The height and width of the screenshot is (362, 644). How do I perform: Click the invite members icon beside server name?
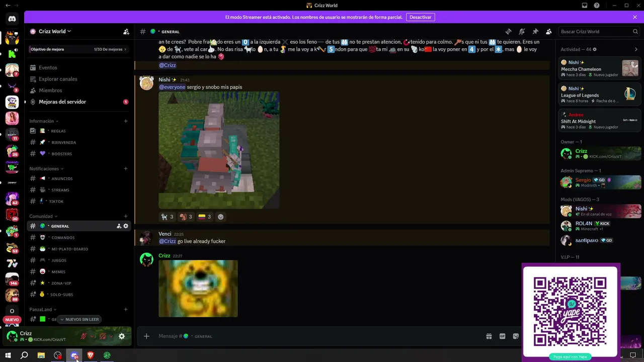[x=126, y=32]
